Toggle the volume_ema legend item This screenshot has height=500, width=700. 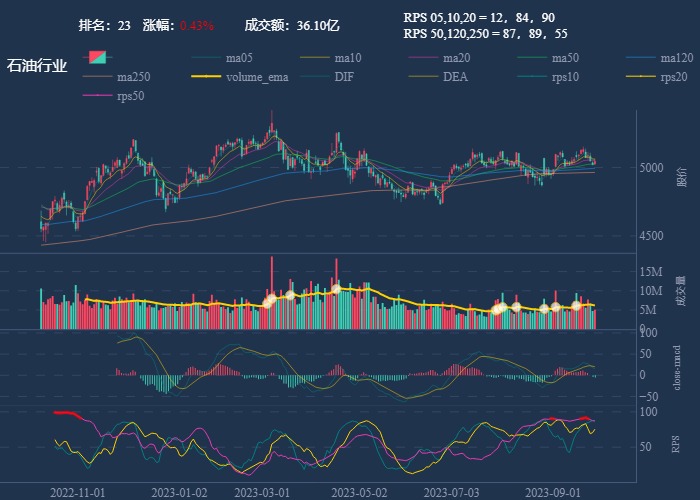256,77
